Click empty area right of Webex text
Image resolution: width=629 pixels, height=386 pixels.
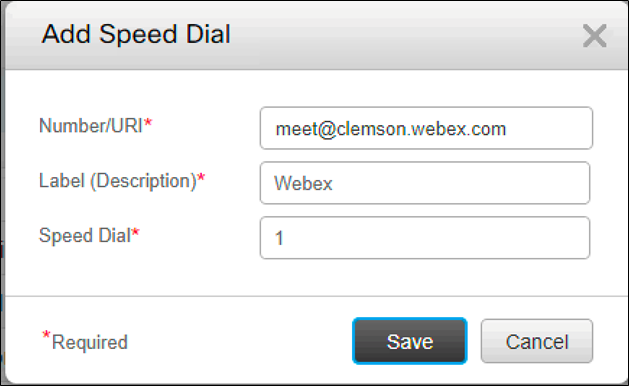pyautogui.click(x=461, y=183)
